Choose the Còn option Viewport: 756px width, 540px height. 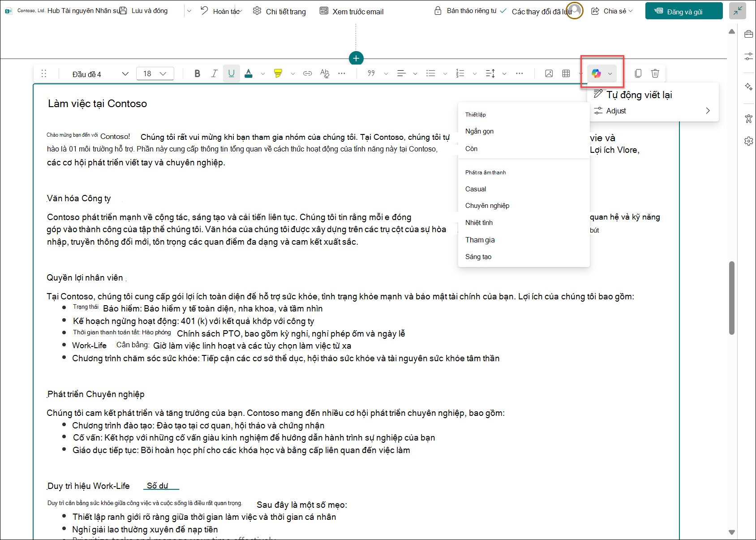[x=524, y=149]
